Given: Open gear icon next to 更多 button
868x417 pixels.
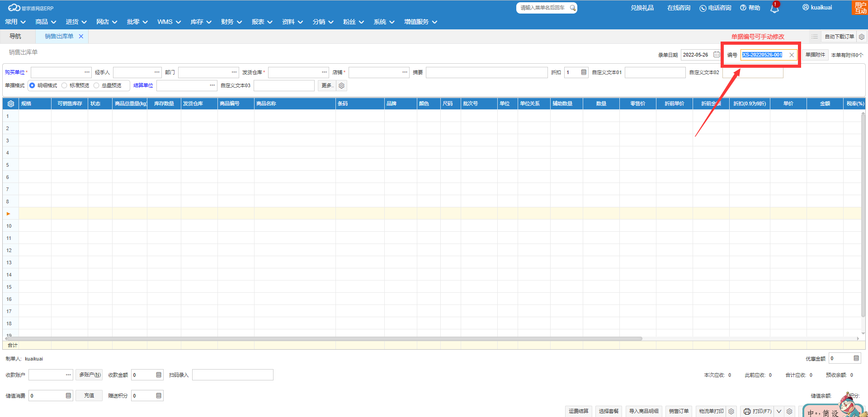Looking at the screenshot, I should (342, 85).
